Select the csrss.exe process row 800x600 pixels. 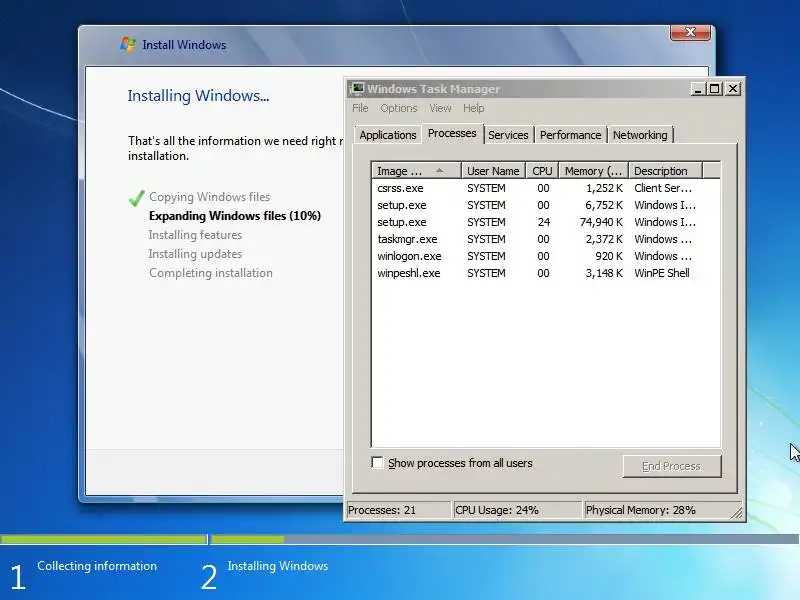click(546, 188)
